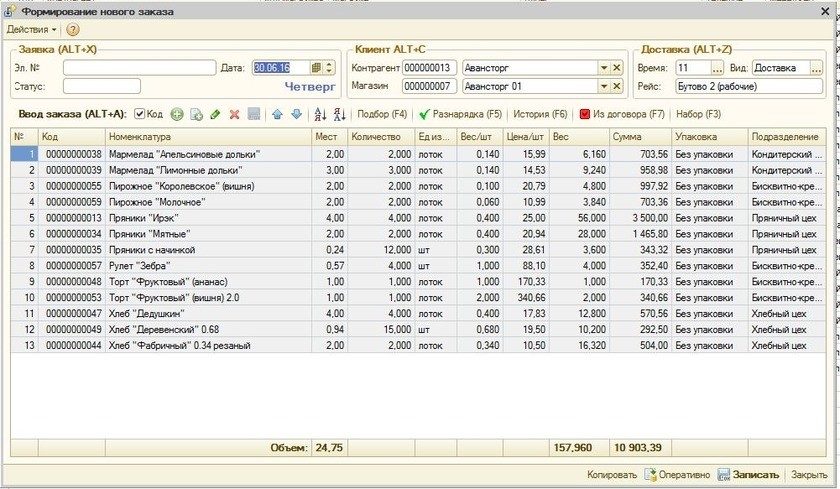Open Время selection ellipsis button

tap(717, 68)
